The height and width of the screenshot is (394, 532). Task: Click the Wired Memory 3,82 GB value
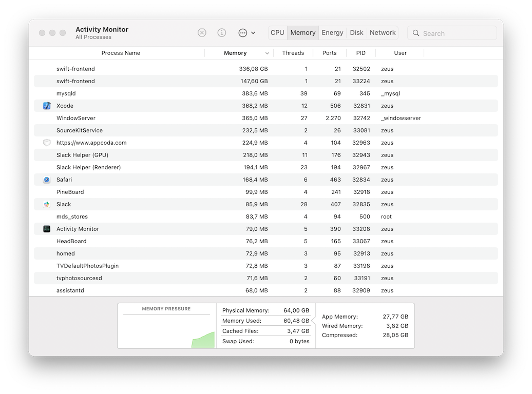click(397, 326)
